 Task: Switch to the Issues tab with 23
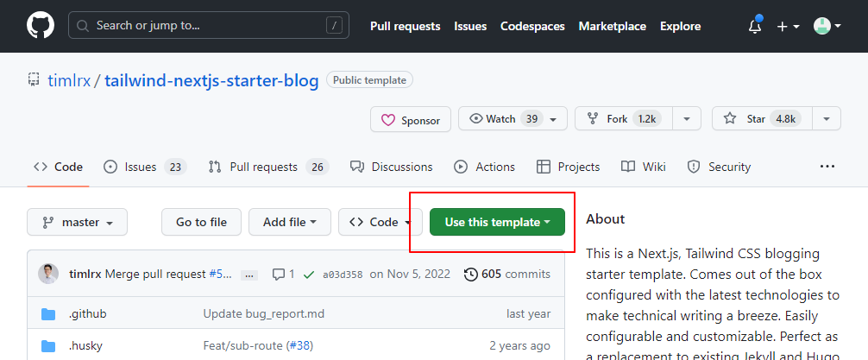[145, 167]
